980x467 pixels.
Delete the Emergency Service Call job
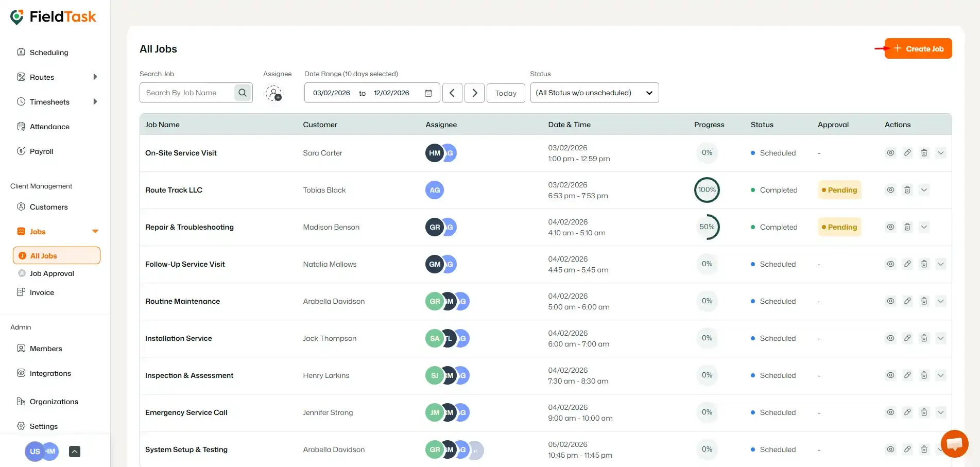pyautogui.click(x=924, y=412)
